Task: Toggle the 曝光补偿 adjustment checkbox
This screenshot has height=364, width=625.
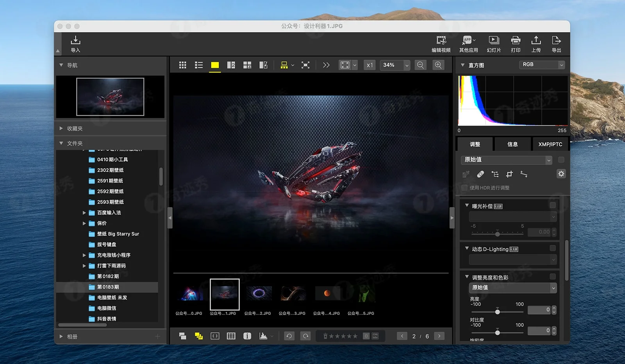Action: pyautogui.click(x=553, y=205)
